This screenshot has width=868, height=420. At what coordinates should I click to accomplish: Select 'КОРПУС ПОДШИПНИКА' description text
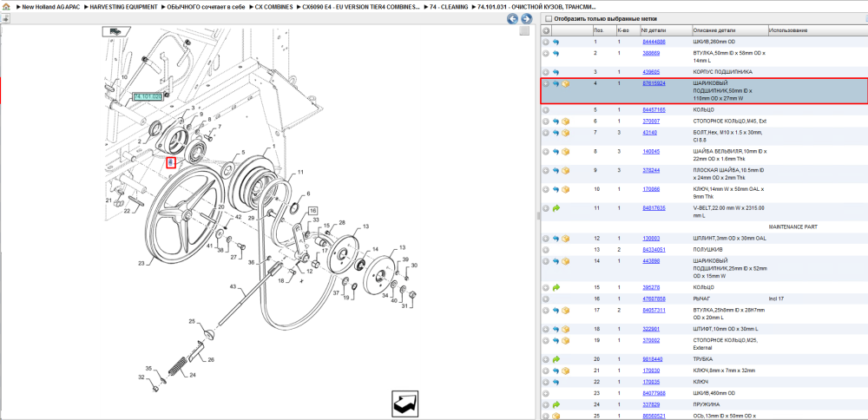722,72
